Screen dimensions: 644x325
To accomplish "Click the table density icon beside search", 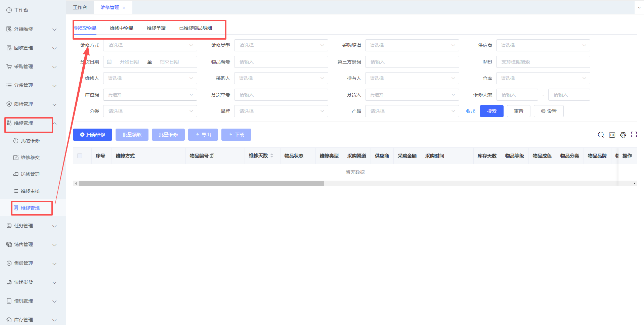I will pos(612,135).
